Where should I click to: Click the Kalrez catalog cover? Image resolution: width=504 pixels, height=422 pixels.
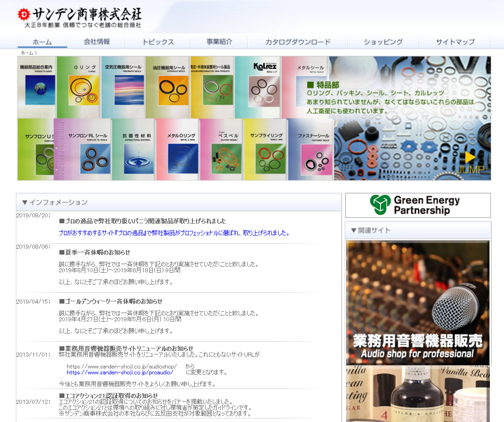258,88
